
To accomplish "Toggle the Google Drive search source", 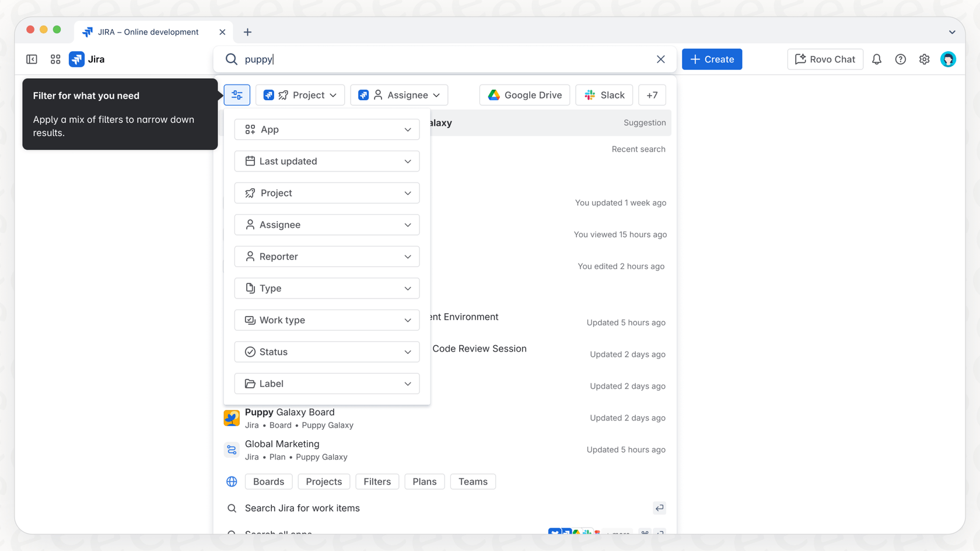I will point(524,94).
